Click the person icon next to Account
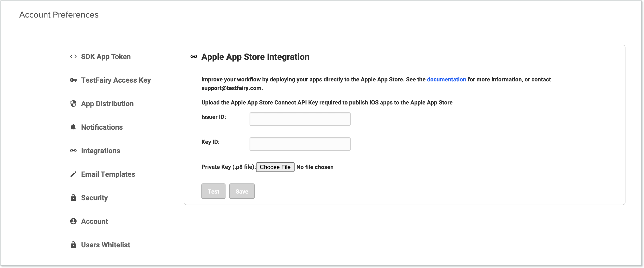Image resolution: width=644 pixels, height=268 pixels. click(73, 221)
